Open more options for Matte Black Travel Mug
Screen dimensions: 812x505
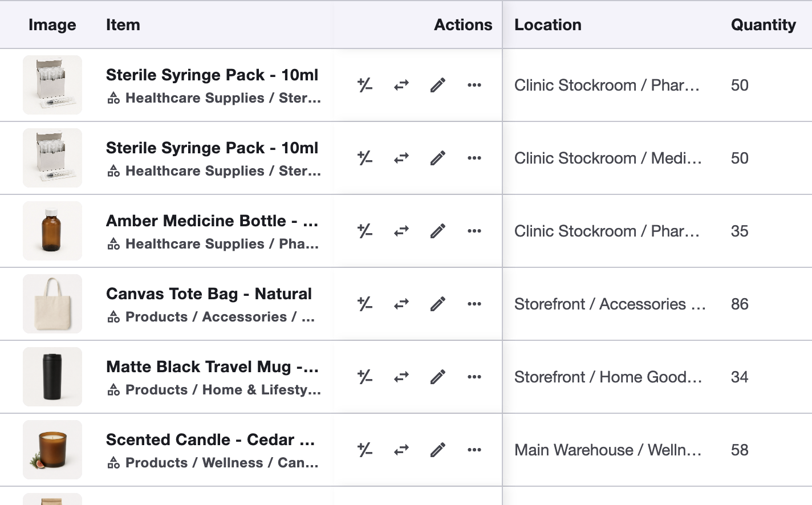point(474,377)
